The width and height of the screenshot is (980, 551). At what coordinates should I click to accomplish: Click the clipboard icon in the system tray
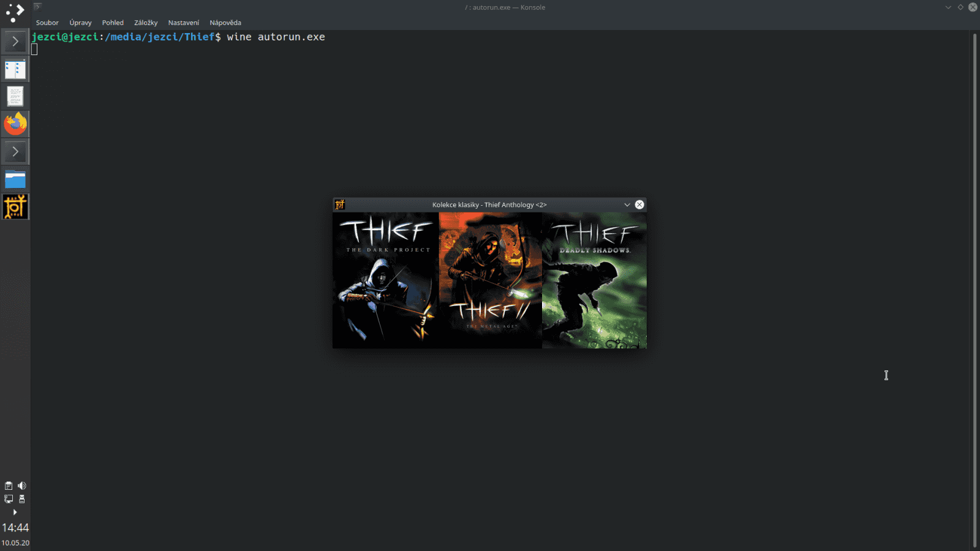click(x=8, y=485)
